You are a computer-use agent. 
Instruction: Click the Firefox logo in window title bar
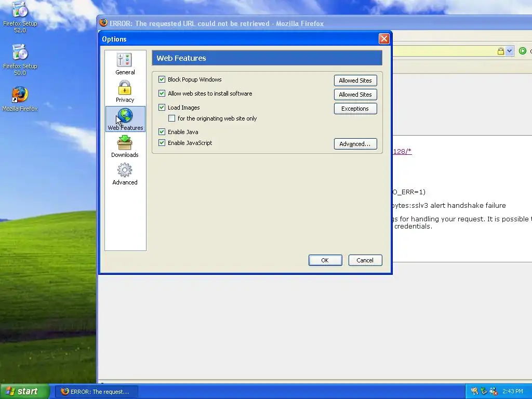point(103,23)
